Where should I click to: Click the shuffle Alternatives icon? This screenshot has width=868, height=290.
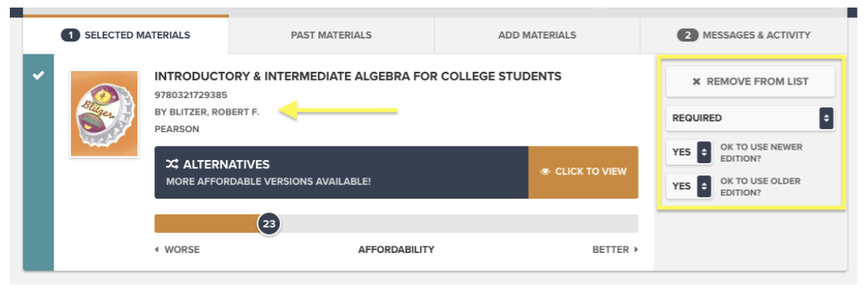[171, 165]
